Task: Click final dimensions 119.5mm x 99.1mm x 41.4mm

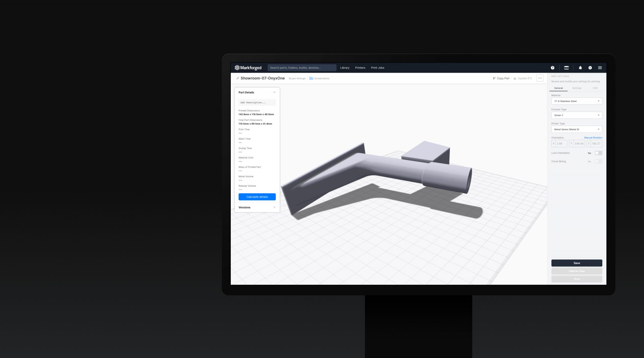Action: tap(255, 124)
